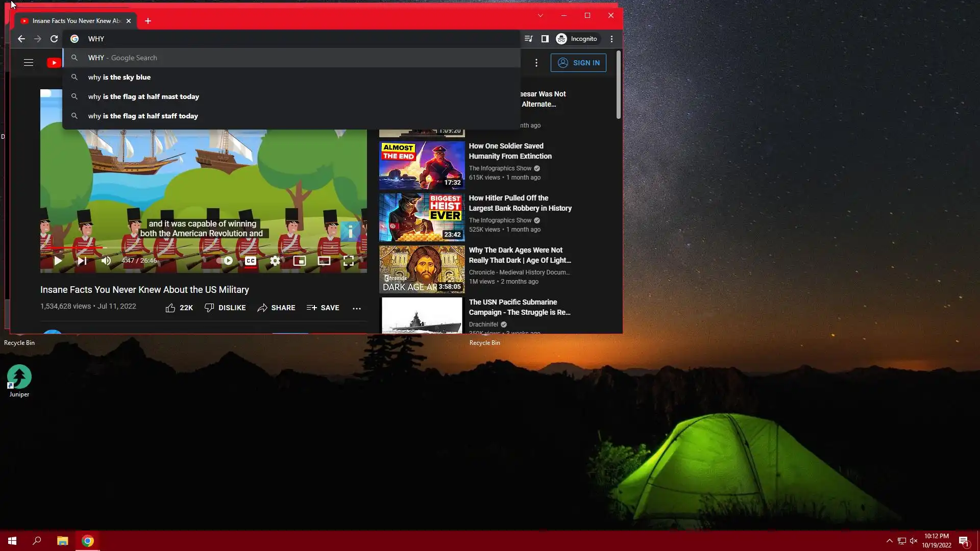Open the video settings gear
Screen dimensions: 980x551
click(x=275, y=261)
